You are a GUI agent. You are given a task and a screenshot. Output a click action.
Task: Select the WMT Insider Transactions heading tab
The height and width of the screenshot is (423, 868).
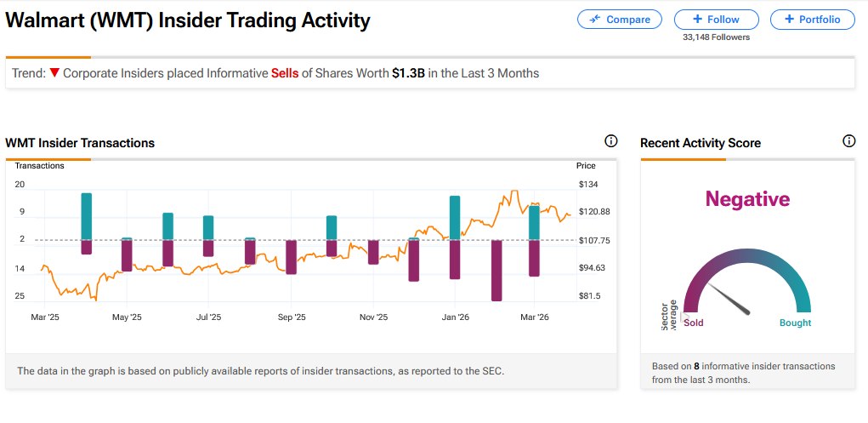[80, 143]
